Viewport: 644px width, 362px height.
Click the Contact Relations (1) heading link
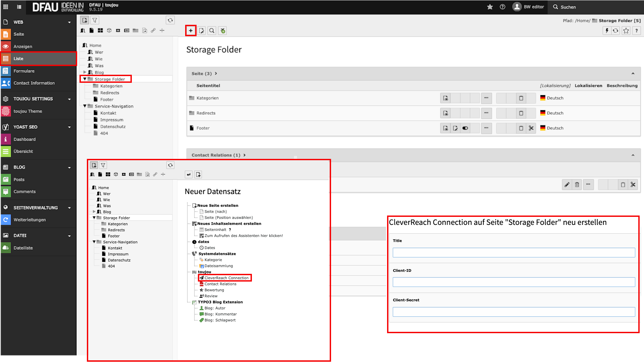point(216,155)
